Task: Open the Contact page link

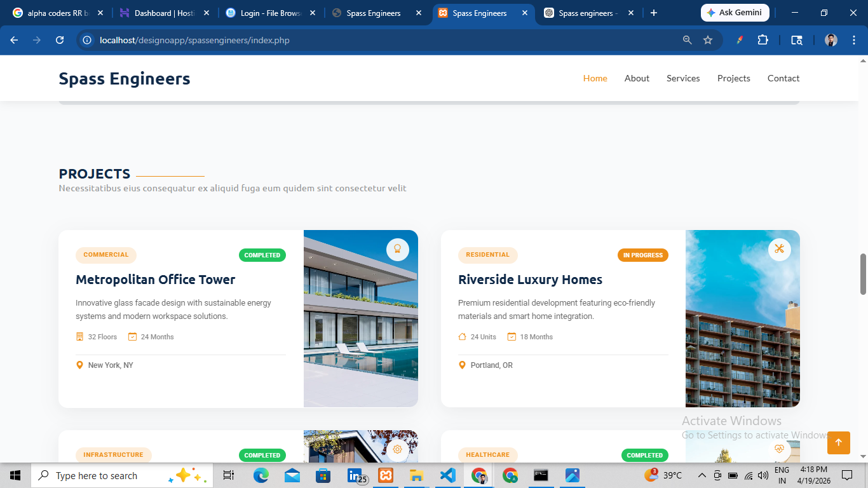Action: [x=783, y=78]
